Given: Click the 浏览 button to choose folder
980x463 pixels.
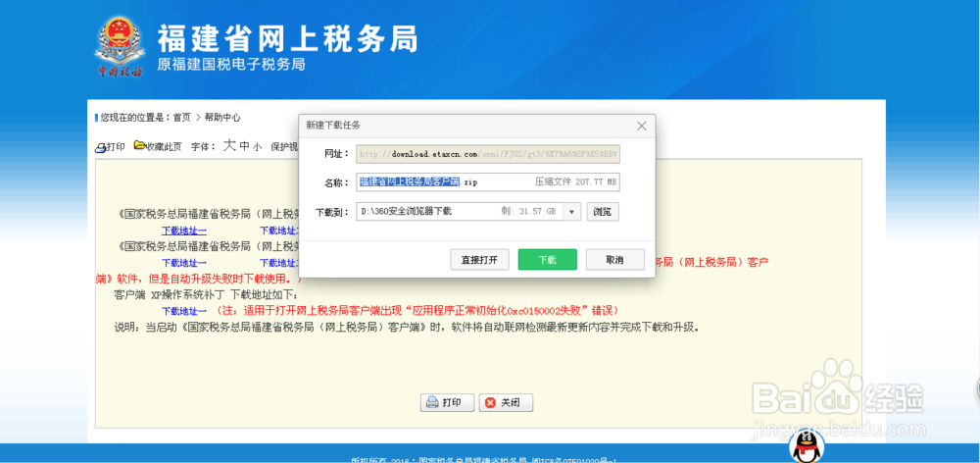Looking at the screenshot, I should pyautogui.click(x=603, y=212).
